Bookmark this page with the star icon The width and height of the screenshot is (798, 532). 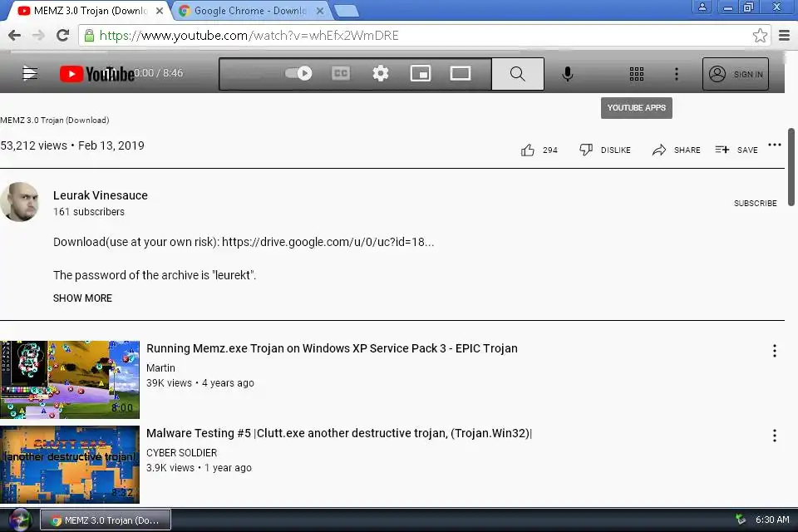coord(760,35)
